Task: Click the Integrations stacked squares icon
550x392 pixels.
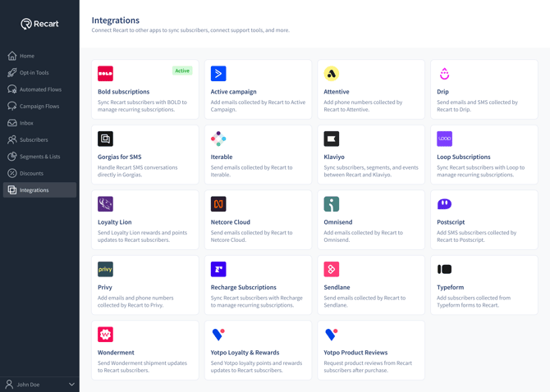Action: coord(12,190)
